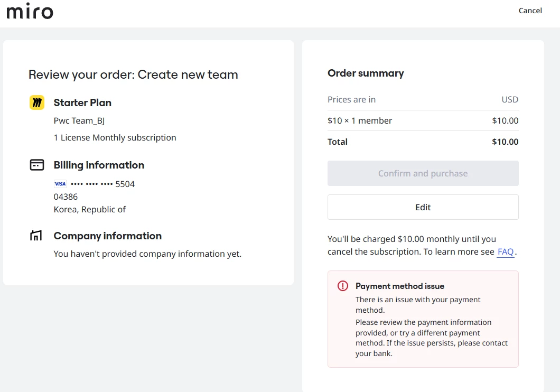Image resolution: width=560 pixels, height=392 pixels.
Task: Click the red payment issue warning icon
Action: click(343, 286)
